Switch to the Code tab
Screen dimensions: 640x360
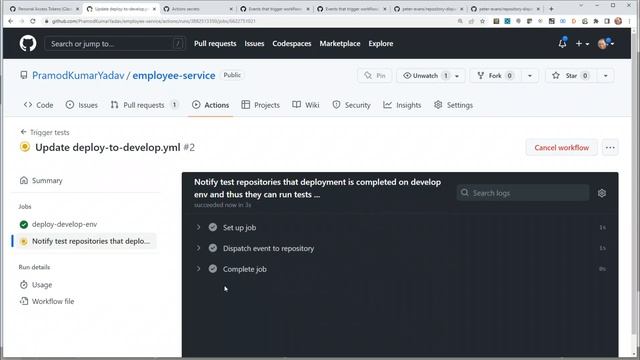(38, 105)
